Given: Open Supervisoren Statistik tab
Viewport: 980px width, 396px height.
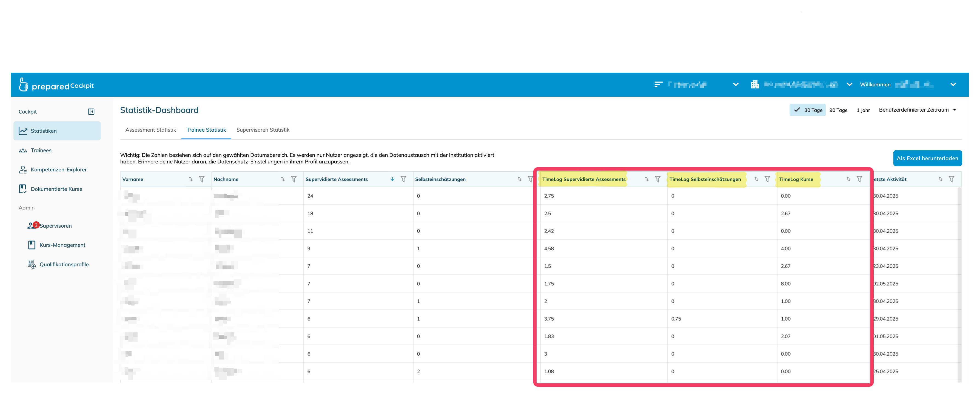Looking at the screenshot, I should click(263, 130).
